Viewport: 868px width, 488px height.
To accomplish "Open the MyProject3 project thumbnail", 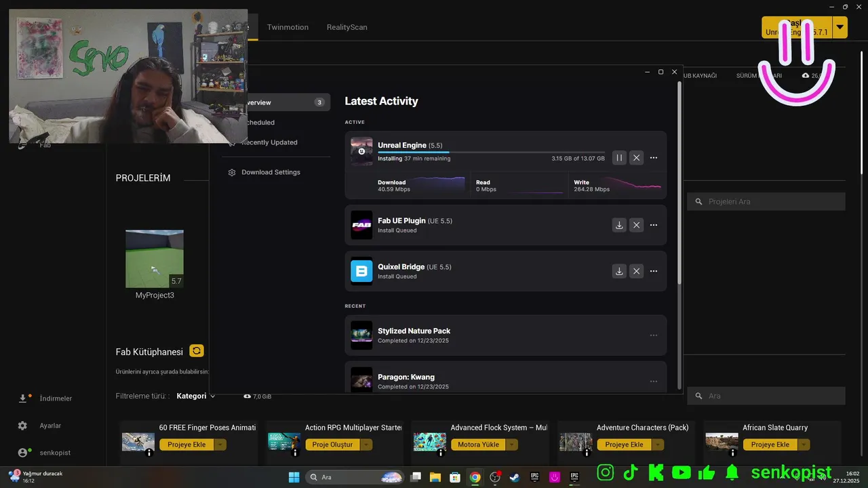I will [155, 259].
